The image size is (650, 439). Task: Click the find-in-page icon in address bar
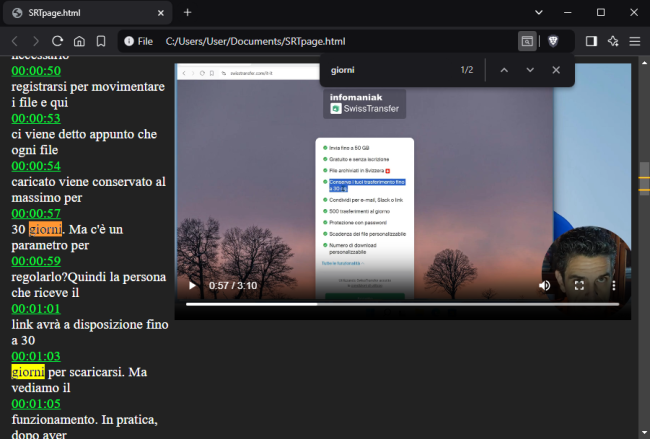click(527, 41)
